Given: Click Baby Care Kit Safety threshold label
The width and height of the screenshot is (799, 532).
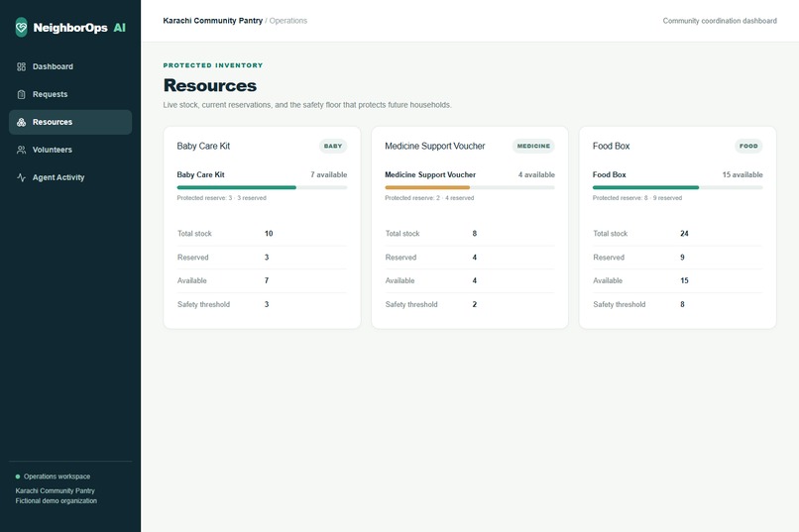Looking at the screenshot, I should click(203, 304).
